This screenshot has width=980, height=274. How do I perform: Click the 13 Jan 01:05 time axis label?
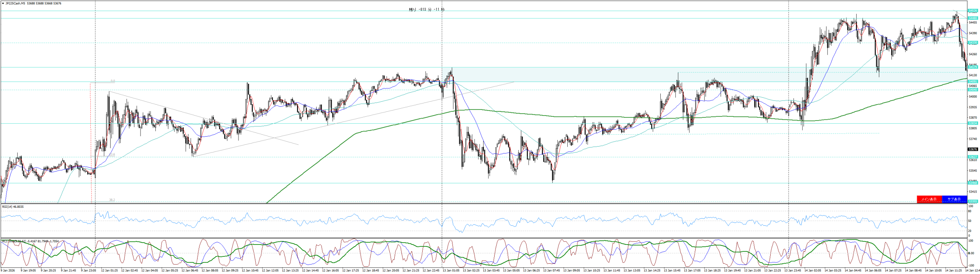(x=451, y=270)
